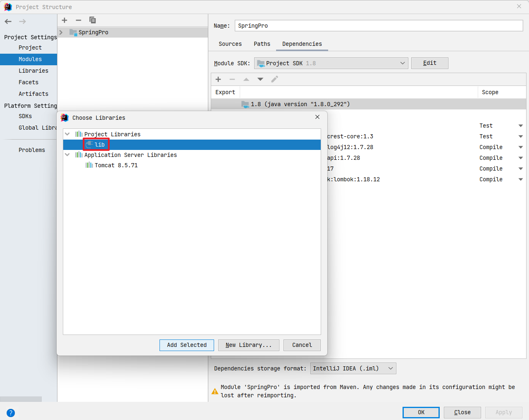The image size is (529, 420).
Task: Open Libraries in sidebar
Action: pos(33,71)
